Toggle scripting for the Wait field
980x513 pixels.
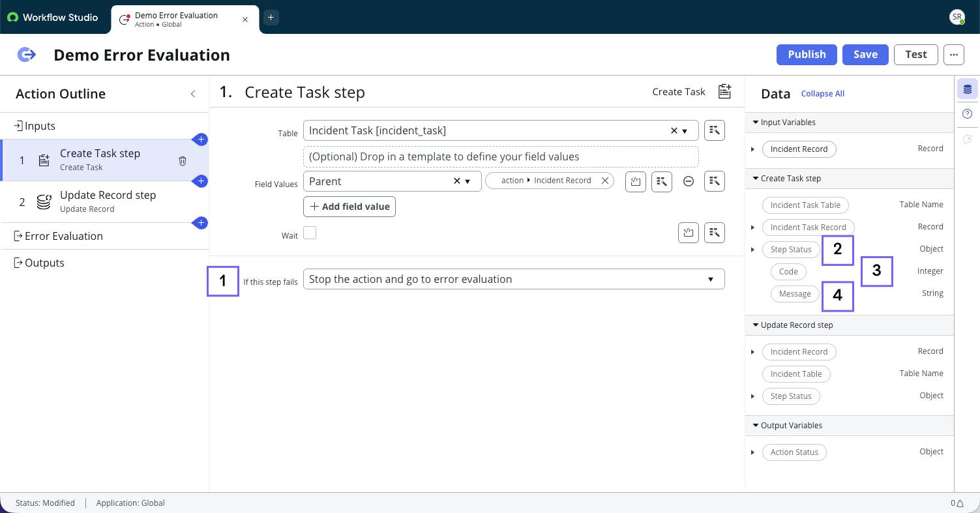[689, 232]
